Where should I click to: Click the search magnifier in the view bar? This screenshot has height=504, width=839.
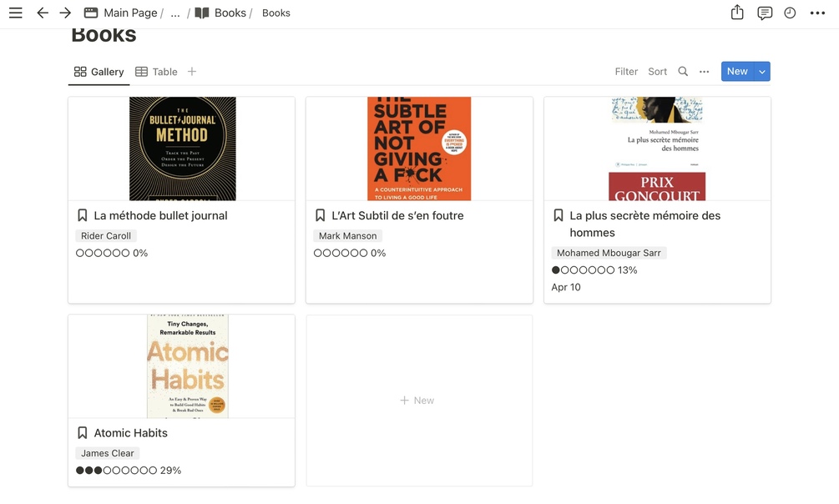683,72
